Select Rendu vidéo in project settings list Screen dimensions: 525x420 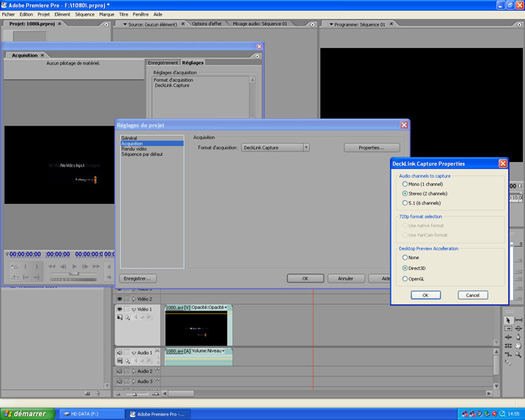135,148
